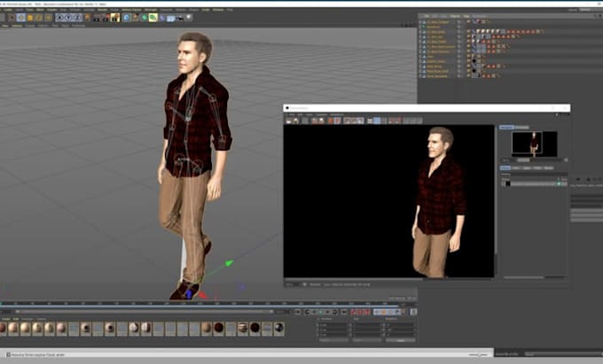Click the floor environment icon in toolbar

[171, 18]
